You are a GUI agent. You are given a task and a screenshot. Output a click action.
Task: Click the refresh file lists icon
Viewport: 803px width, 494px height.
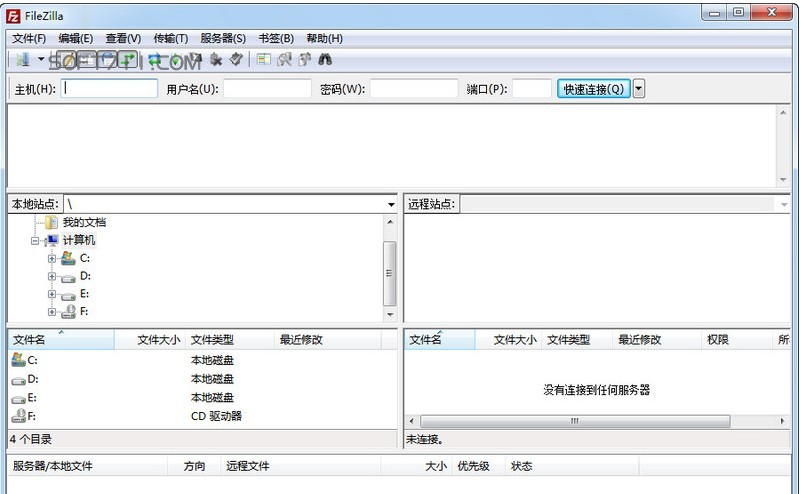point(155,60)
